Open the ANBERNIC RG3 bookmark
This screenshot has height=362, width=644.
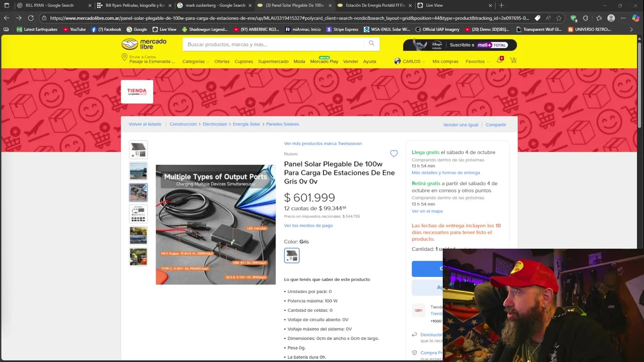[x=256, y=29]
